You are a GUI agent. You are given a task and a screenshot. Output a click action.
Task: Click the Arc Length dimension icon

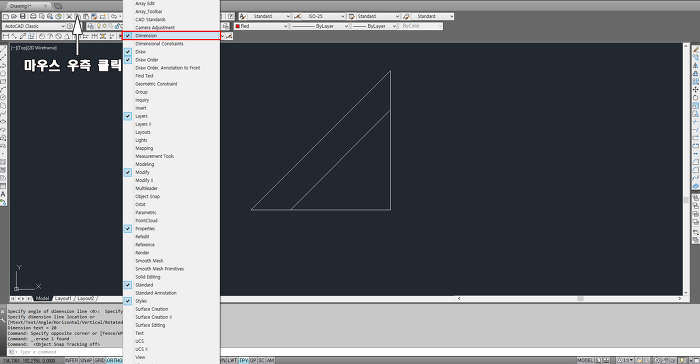23,36
